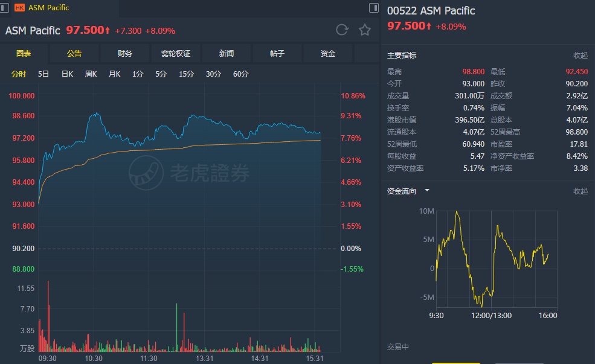The width and height of the screenshot is (595, 364).
Task: Switch to the 资金 tab
Action: [328, 54]
